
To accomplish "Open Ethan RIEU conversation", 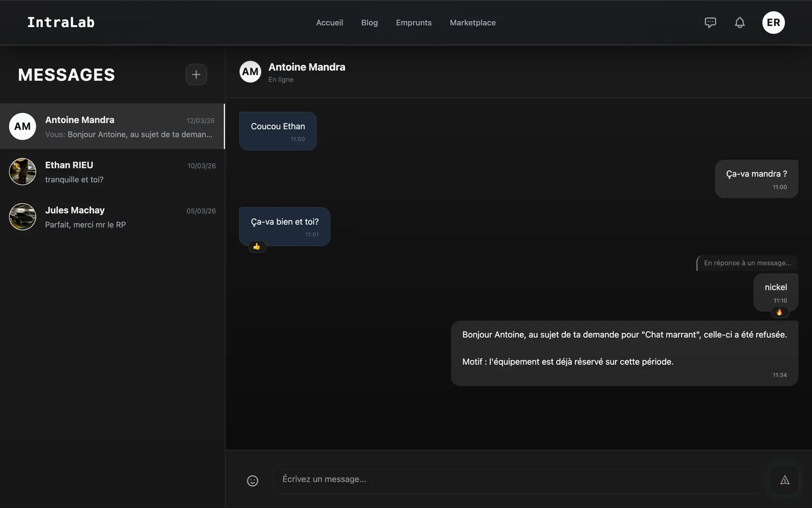I will (112, 172).
